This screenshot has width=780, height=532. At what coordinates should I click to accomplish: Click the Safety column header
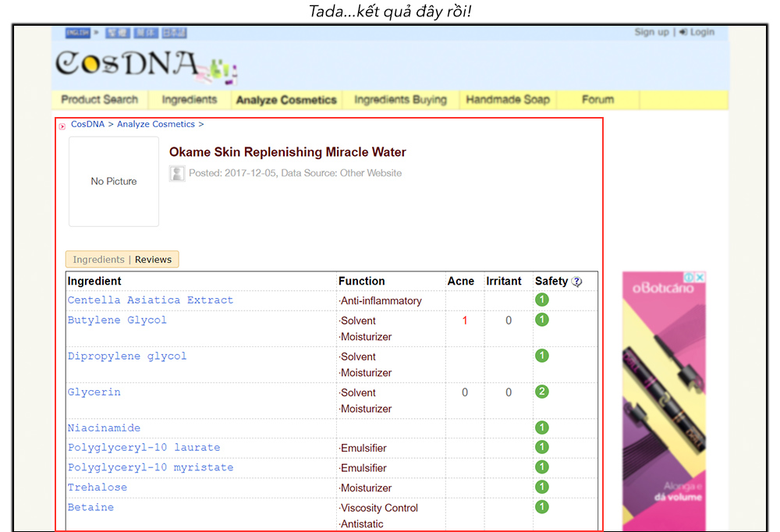click(551, 281)
